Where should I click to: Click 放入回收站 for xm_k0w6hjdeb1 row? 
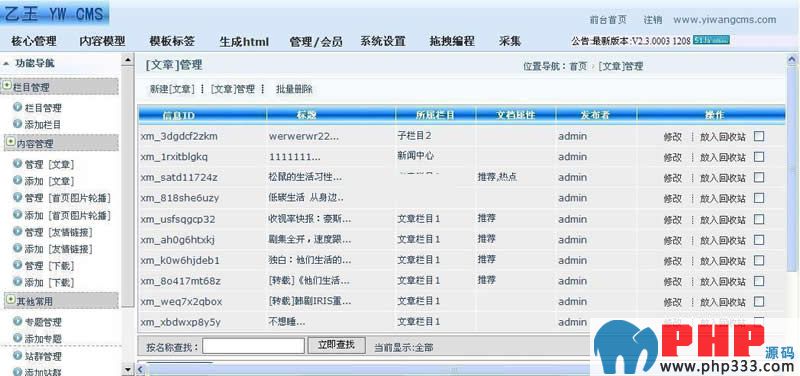coord(722,261)
